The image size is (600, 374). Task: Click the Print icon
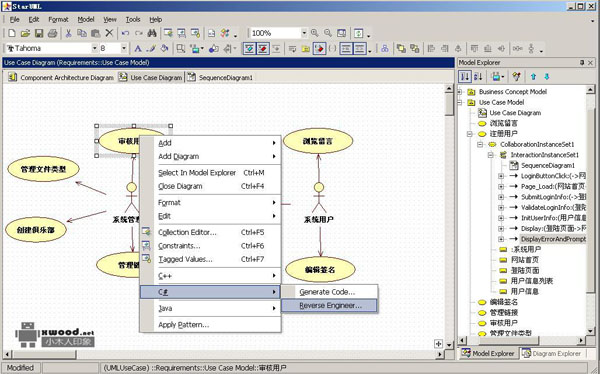pyautogui.click(x=52, y=33)
